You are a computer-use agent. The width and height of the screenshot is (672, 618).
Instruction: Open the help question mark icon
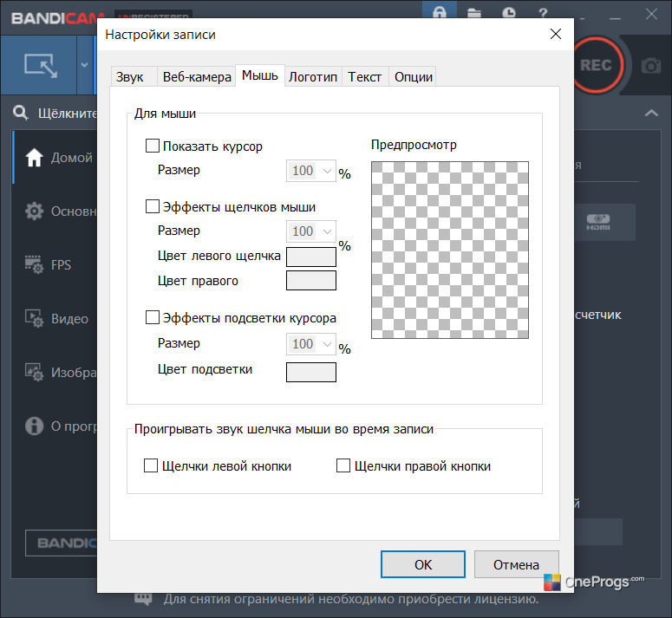(543, 13)
